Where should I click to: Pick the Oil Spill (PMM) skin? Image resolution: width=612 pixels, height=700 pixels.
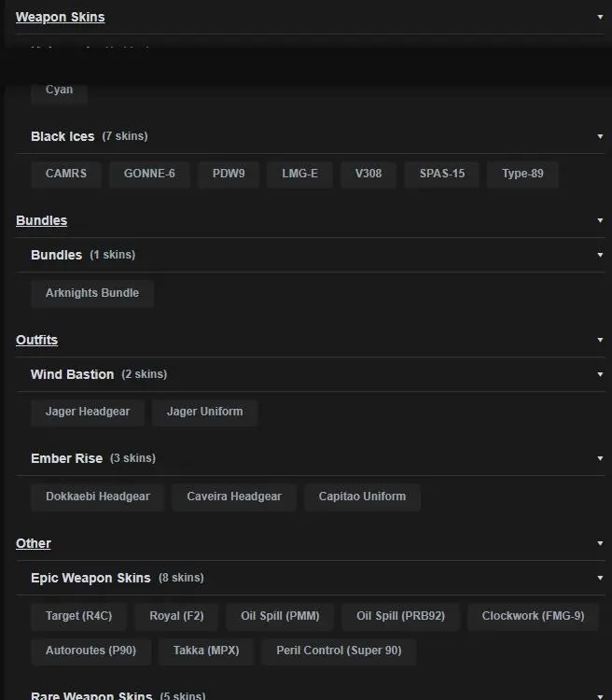(280, 616)
